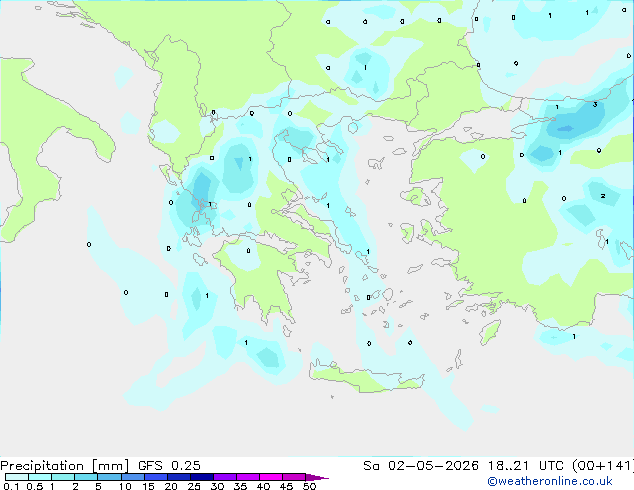
Task: Click the legend scale label '35'
Action: click(x=240, y=486)
